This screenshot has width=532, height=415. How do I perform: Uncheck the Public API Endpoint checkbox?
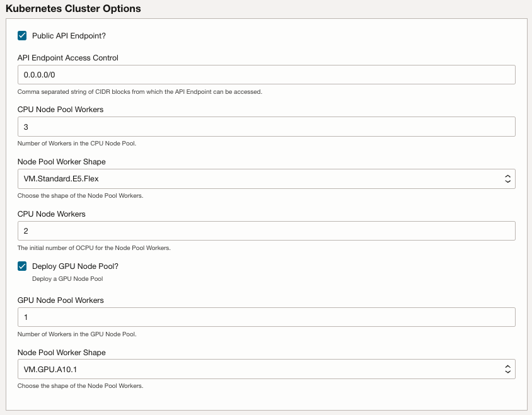click(x=23, y=36)
